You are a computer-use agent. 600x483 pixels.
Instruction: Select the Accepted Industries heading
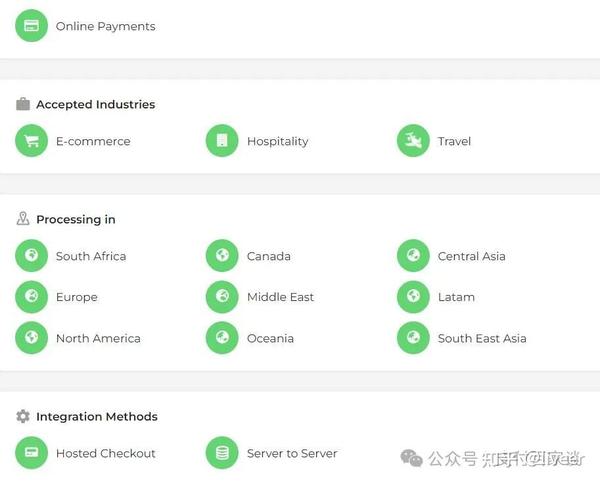(96, 104)
